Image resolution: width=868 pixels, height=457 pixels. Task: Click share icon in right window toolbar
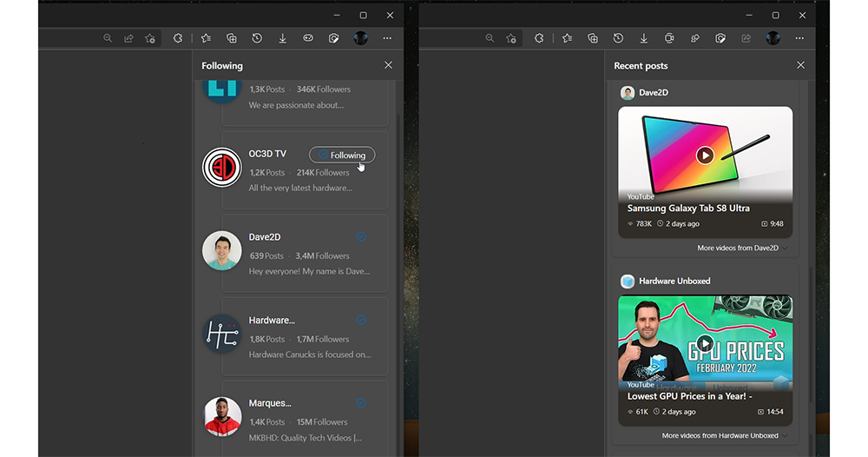[x=746, y=38]
